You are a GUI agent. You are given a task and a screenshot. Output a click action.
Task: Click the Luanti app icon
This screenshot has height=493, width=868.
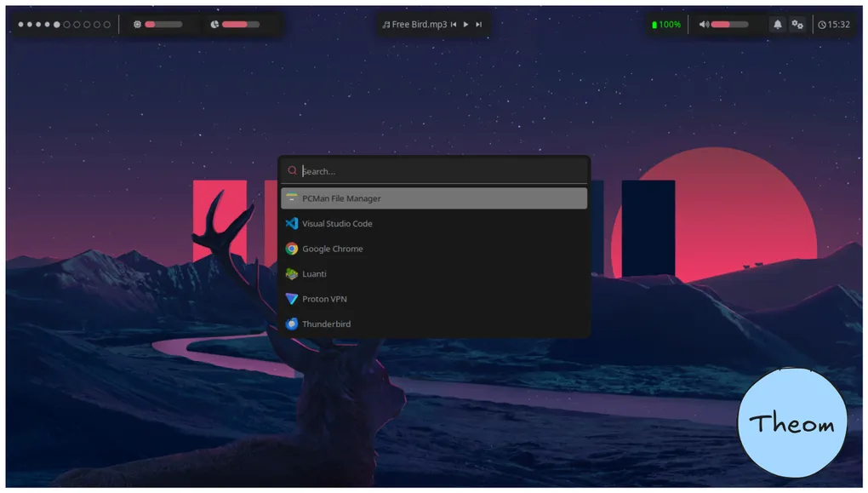click(292, 274)
